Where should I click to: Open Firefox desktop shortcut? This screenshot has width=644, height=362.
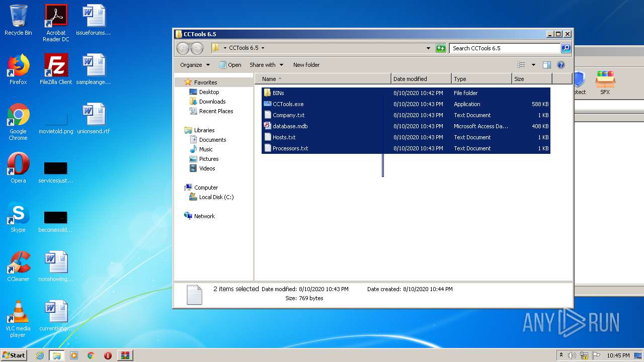18,69
